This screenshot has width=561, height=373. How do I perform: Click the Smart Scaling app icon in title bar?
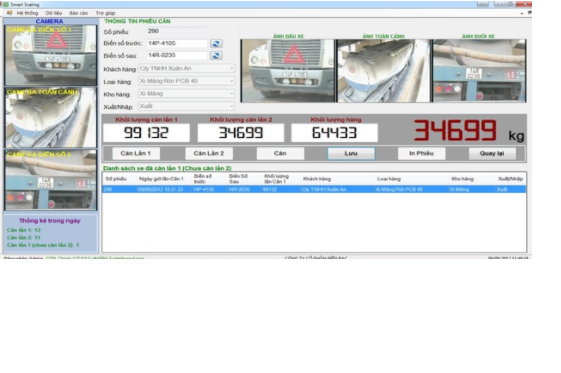5,5
